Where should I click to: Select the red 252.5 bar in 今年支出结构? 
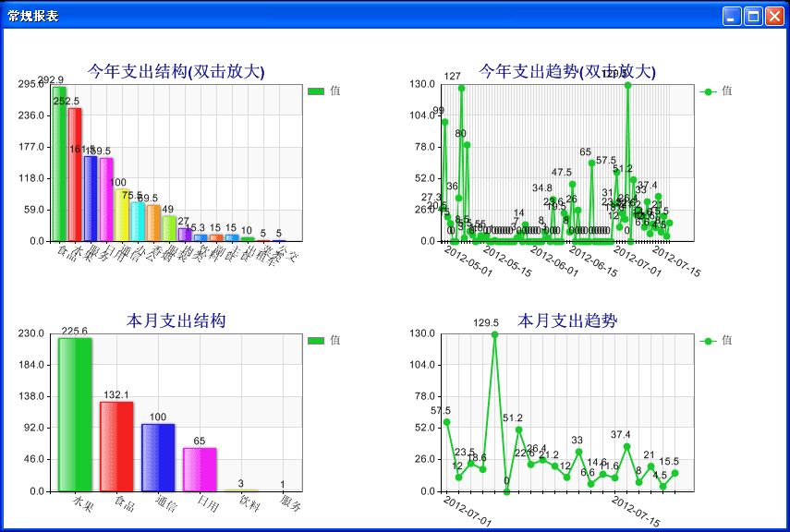[x=75, y=175]
